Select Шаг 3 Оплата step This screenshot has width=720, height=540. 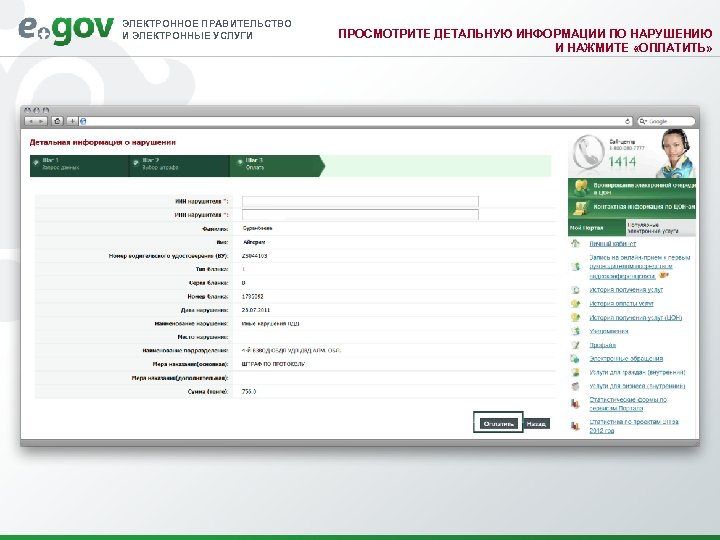(x=276, y=164)
